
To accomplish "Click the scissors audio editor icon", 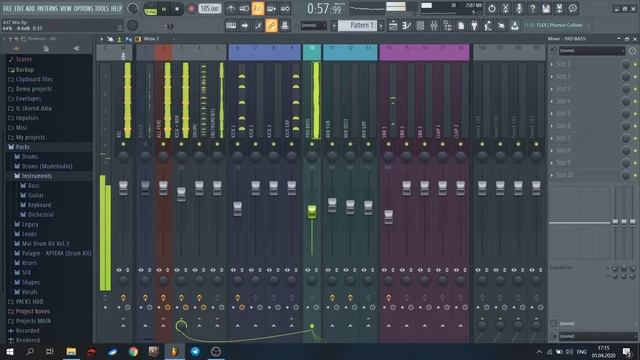I will pos(505,9).
